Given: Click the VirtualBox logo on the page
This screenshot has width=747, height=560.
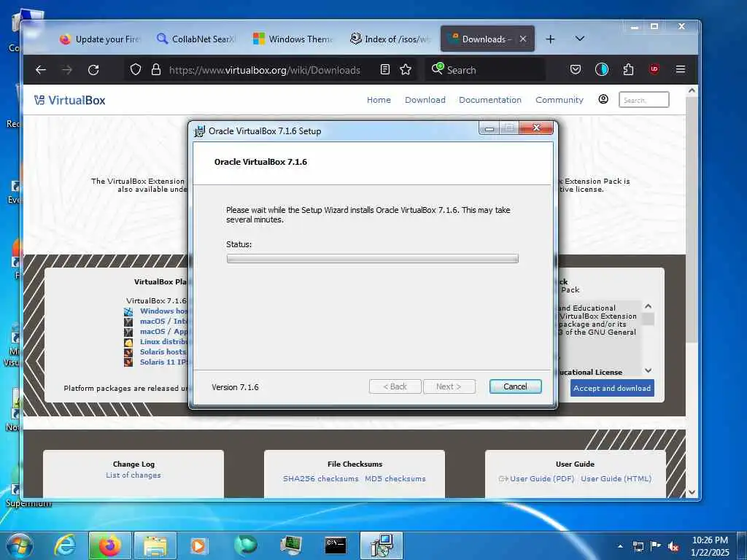Looking at the screenshot, I should click(69, 100).
